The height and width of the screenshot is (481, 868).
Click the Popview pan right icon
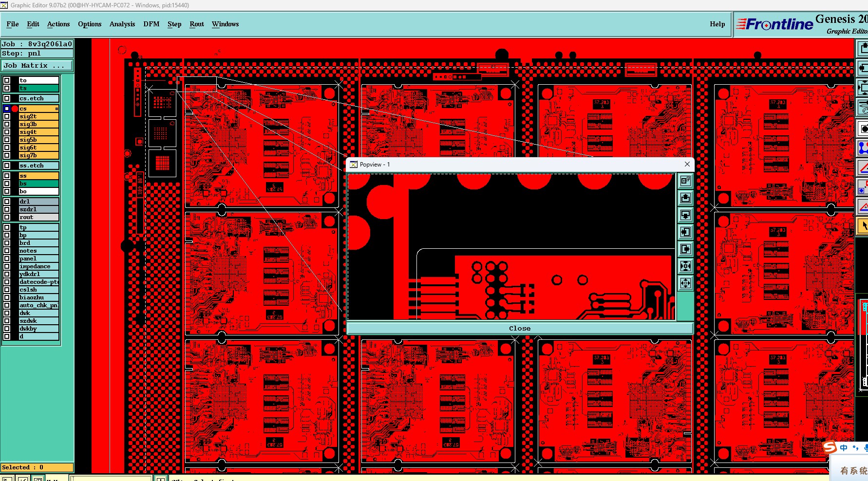(685, 249)
